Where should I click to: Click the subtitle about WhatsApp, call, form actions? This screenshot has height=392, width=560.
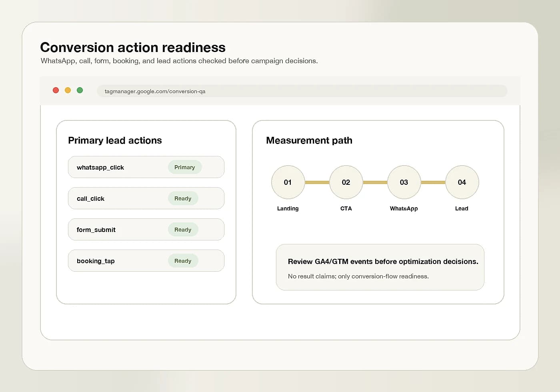click(179, 61)
